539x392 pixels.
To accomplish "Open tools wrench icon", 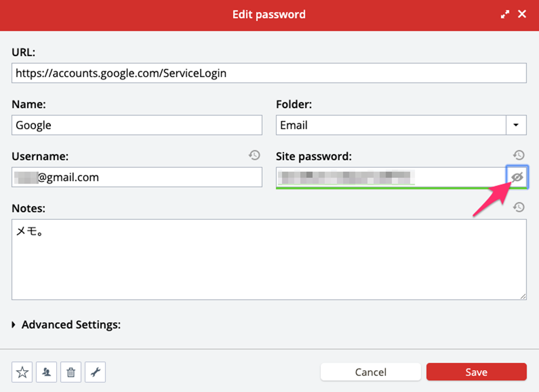I will pos(95,372).
